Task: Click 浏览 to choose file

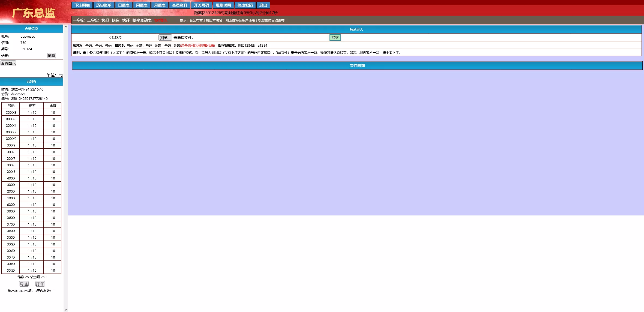Action: click(165, 38)
